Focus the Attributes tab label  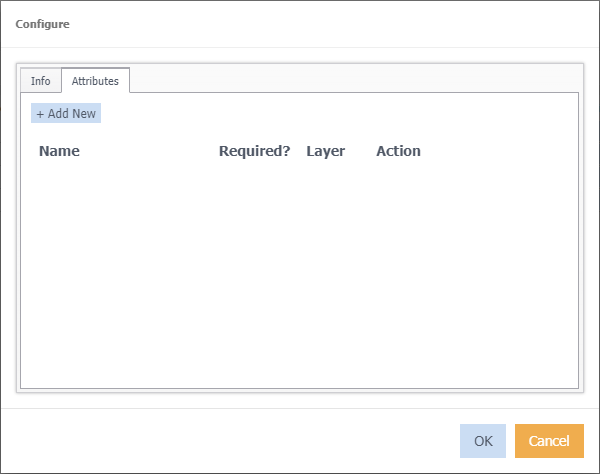pos(95,81)
